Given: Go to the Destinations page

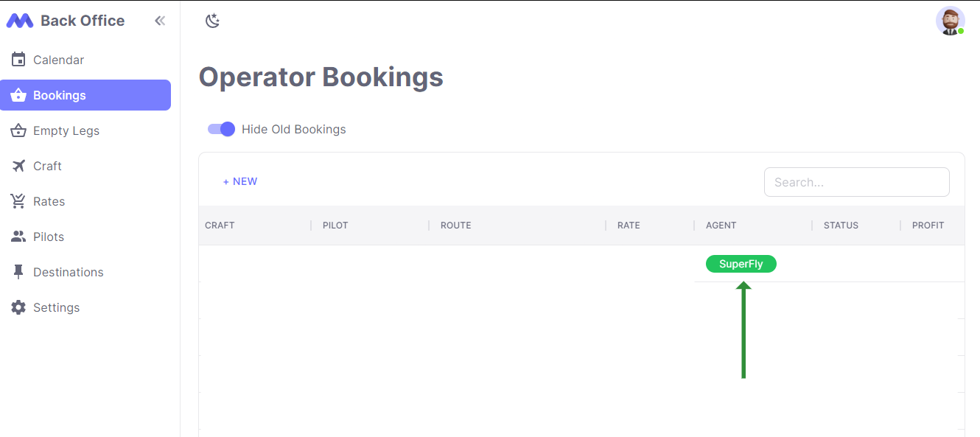Looking at the screenshot, I should coord(68,272).
